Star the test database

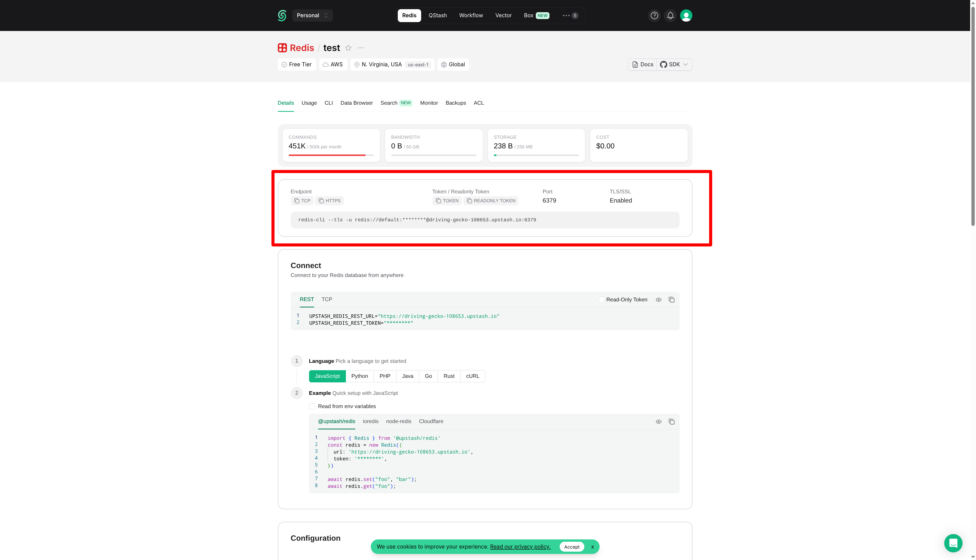[348, 48]
